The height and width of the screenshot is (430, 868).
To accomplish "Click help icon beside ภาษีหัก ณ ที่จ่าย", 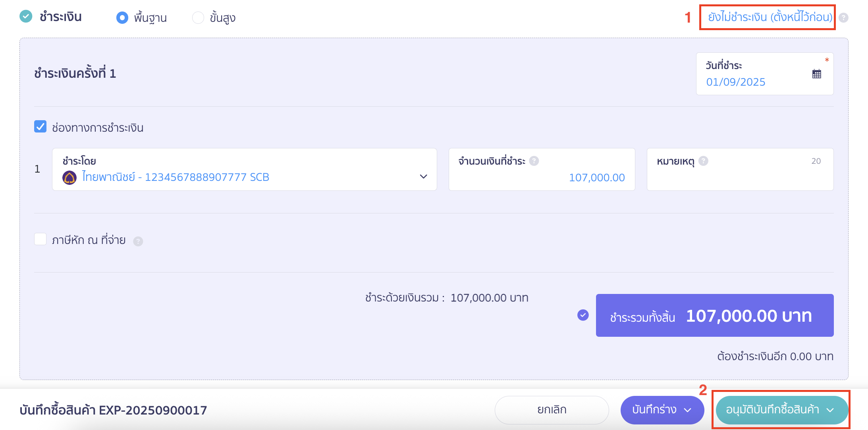I will pyautogui.click(x=138, y=241).
